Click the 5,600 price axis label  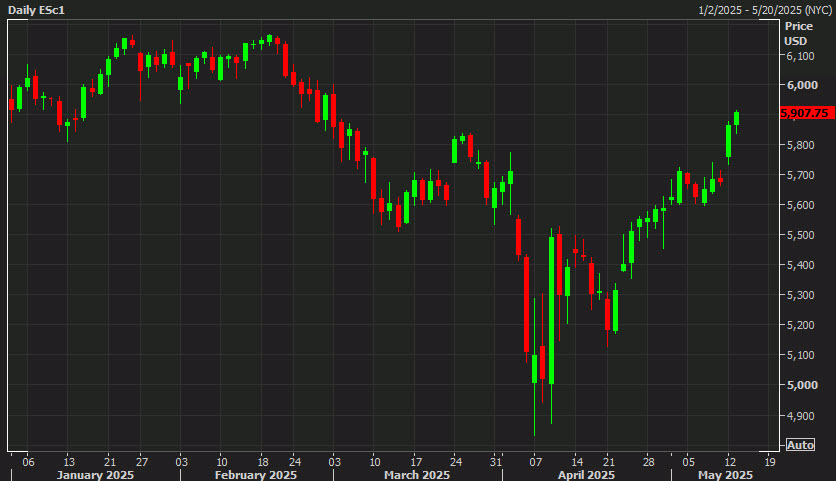pos(800,205)
